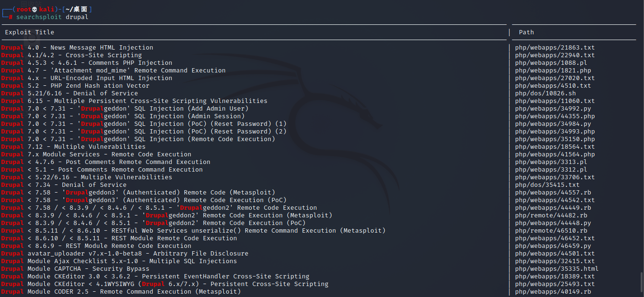Screen dimensions: 644x297
Task: Click the path php/webapps/34992.py
Action: (x=553, y=109)
